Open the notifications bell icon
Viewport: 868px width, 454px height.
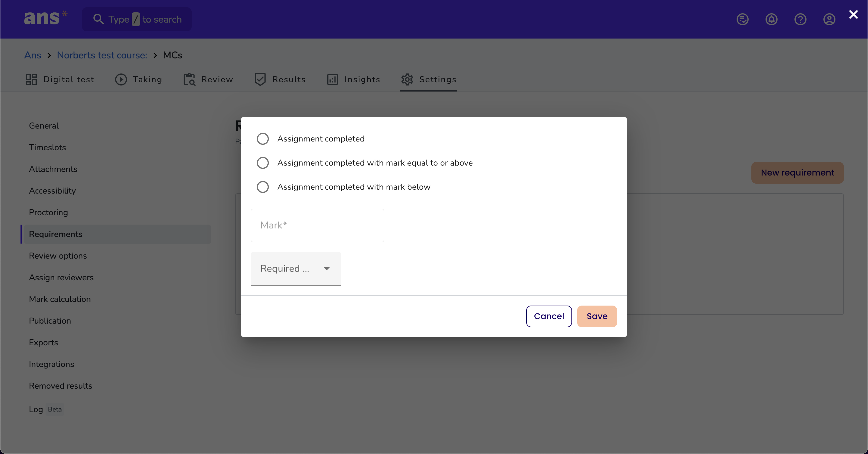coord(771,19)
